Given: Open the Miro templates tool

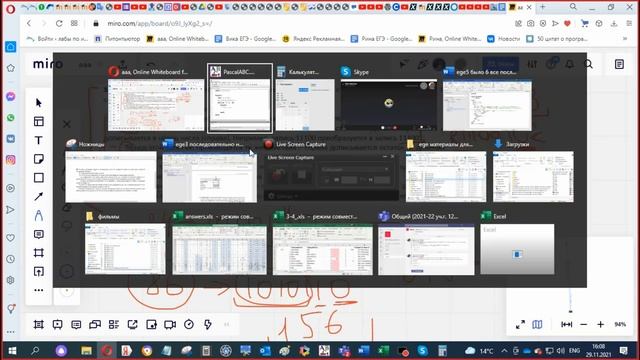Looking at the screenshot, I should (39, 121).
